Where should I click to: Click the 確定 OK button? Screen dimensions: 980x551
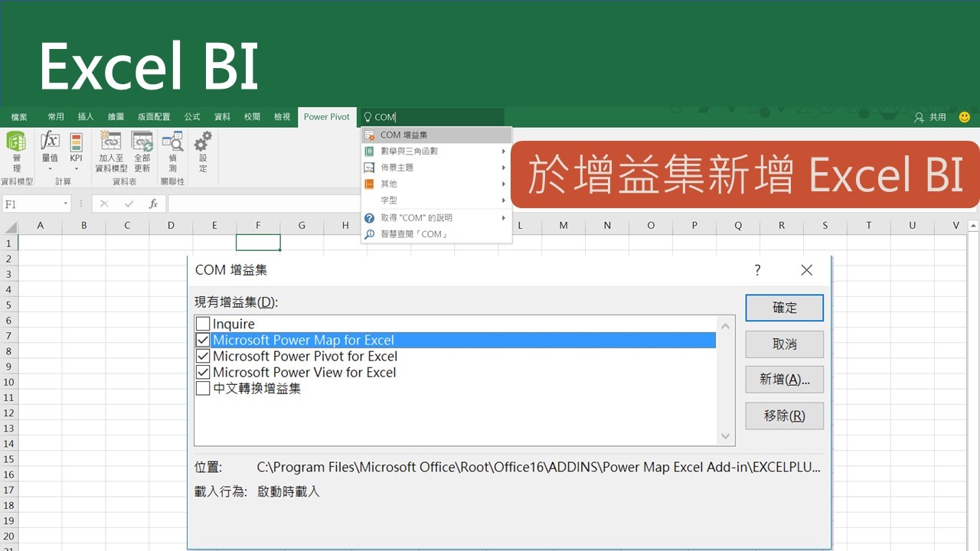click(x=785, y=308)
